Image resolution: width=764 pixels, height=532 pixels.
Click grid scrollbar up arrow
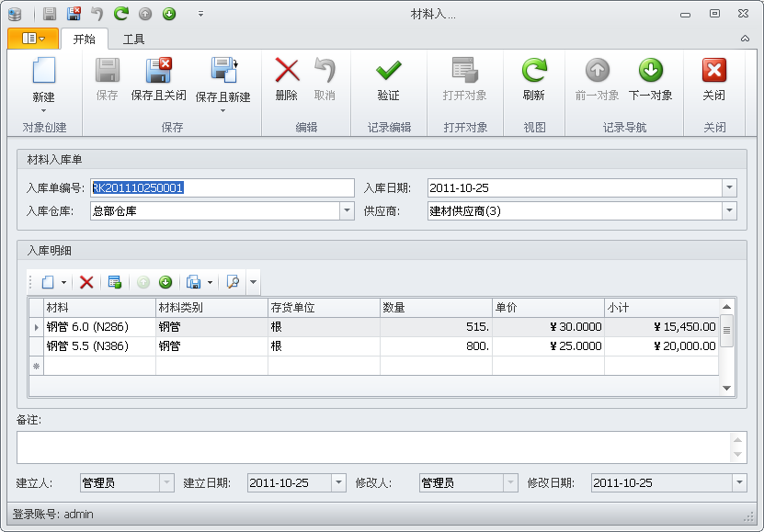(726, 307)
